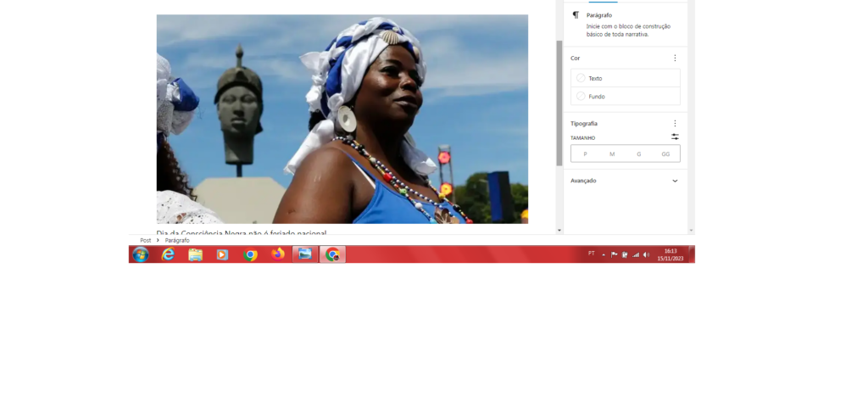Click the editor scrollbar down arrow
Viewport: 868px width, 413px height.
(x=559, y=231)
